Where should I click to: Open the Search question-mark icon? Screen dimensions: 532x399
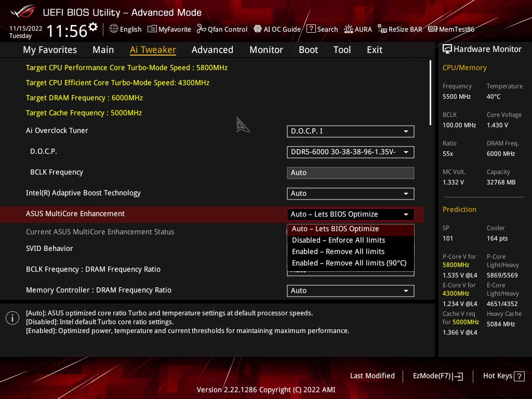(x=311, y=29)
